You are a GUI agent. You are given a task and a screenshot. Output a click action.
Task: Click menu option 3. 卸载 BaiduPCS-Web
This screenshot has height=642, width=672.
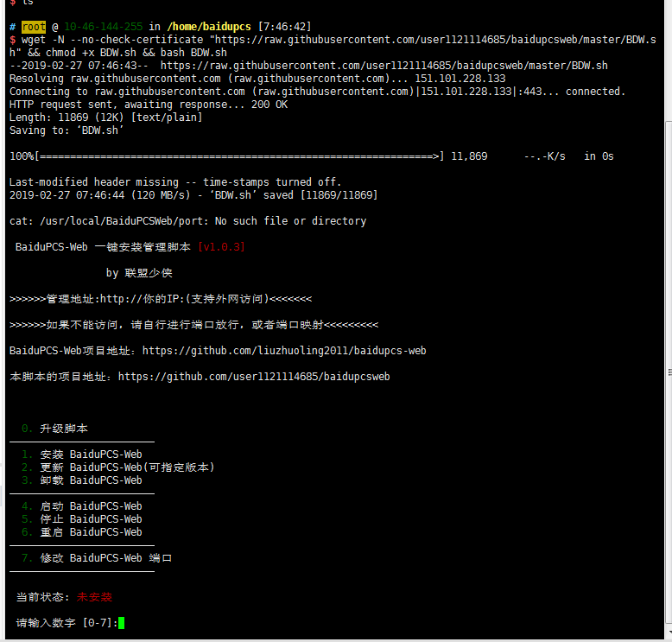click(82, 480)
